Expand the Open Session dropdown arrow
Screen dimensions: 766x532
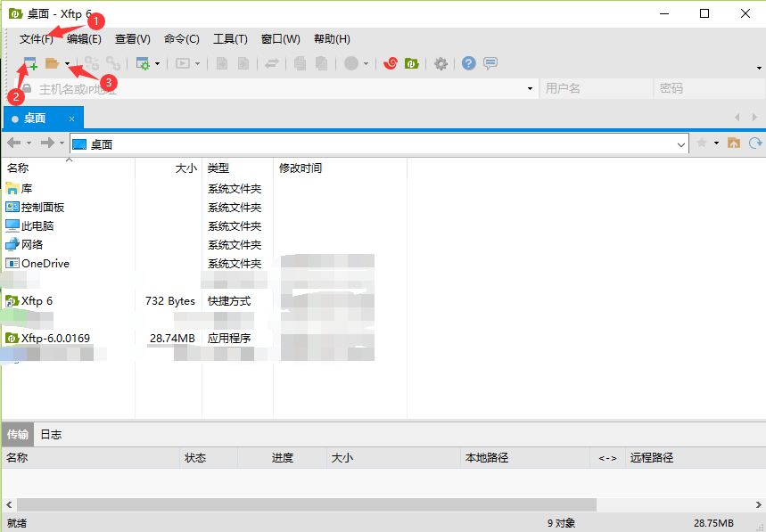coord(68,63)
